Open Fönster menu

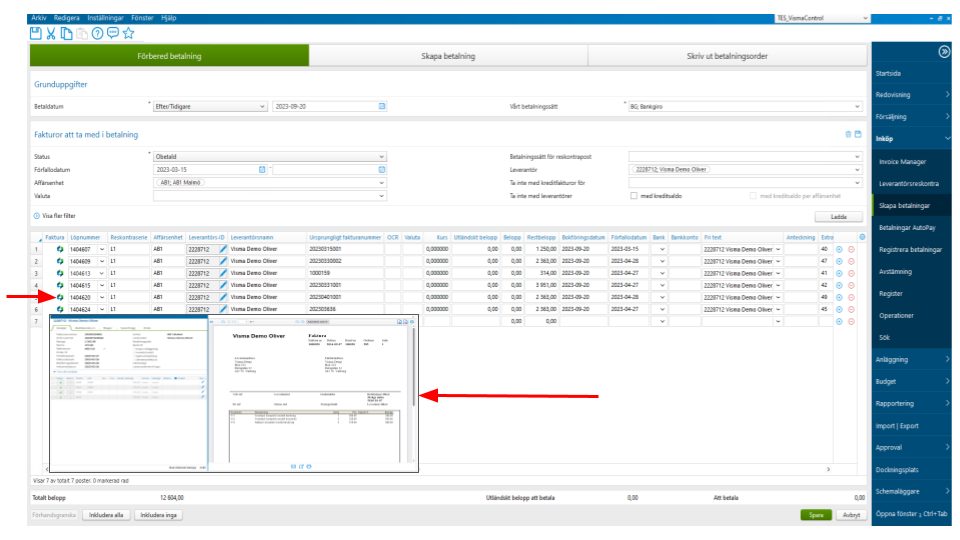tap(142, 18)
